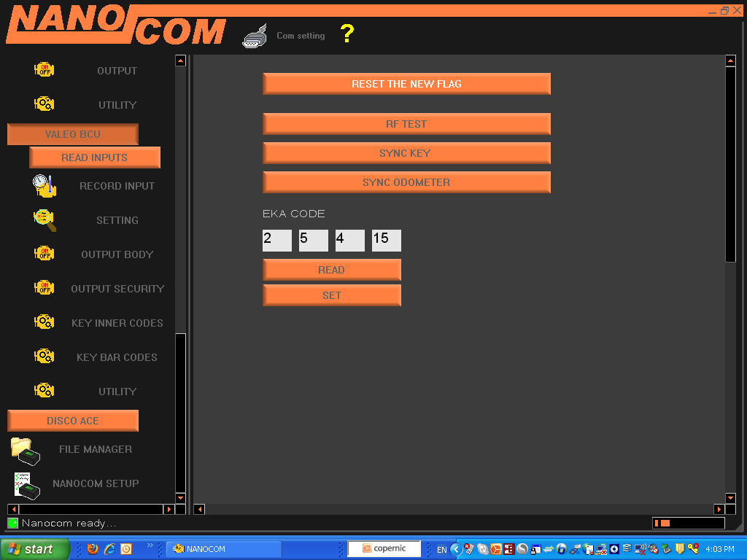The height and width of the screenshot is (560, 747).
Task: Click the first EKA code field
Action: click(276, 240)
